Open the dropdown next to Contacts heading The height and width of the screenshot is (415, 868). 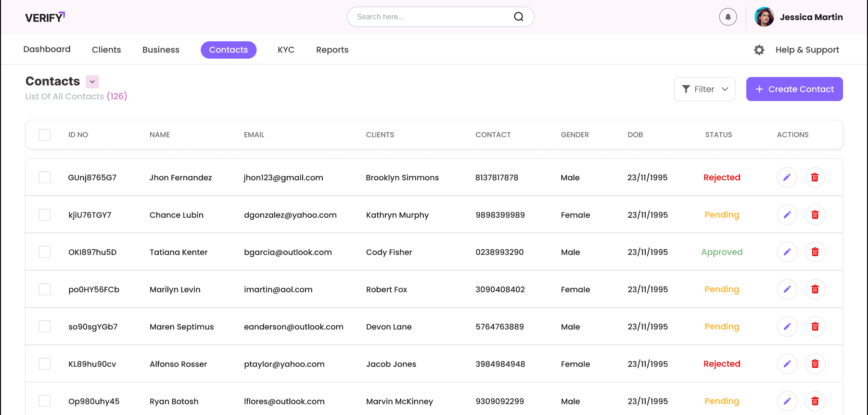tap(92, 82)
